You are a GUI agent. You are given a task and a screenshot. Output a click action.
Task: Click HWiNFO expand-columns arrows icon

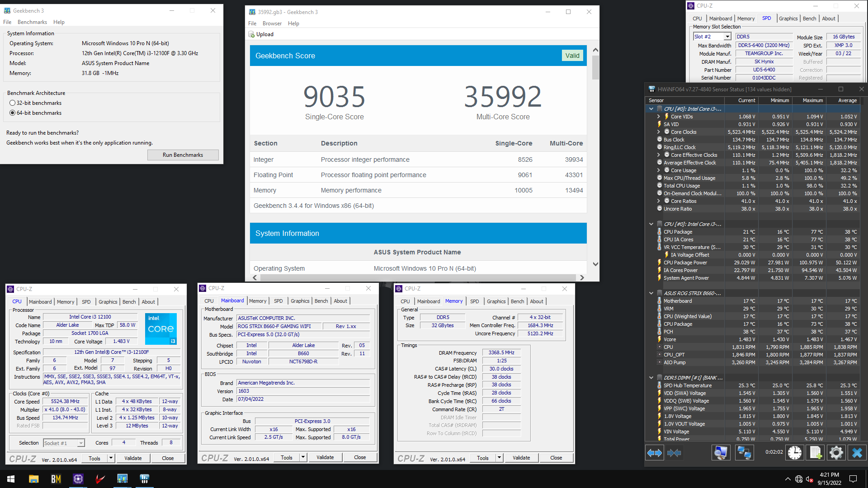click(x=654, y=452)
